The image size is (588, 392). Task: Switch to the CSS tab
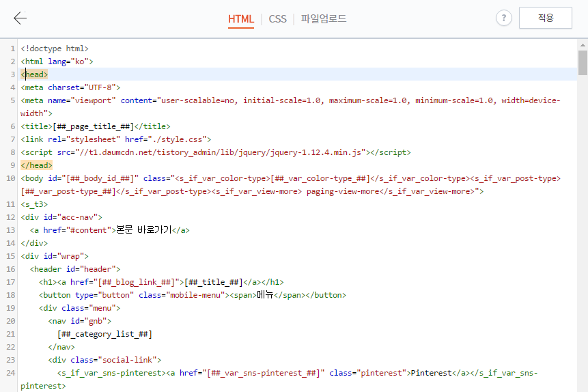coord(277,18)
